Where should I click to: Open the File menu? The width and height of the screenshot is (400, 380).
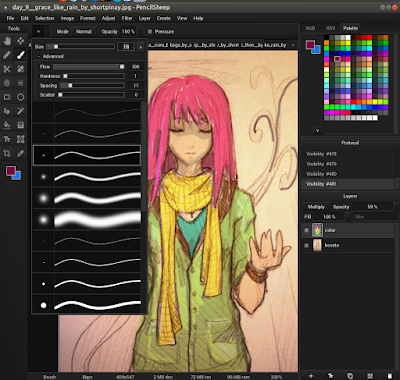pos(10,18)
